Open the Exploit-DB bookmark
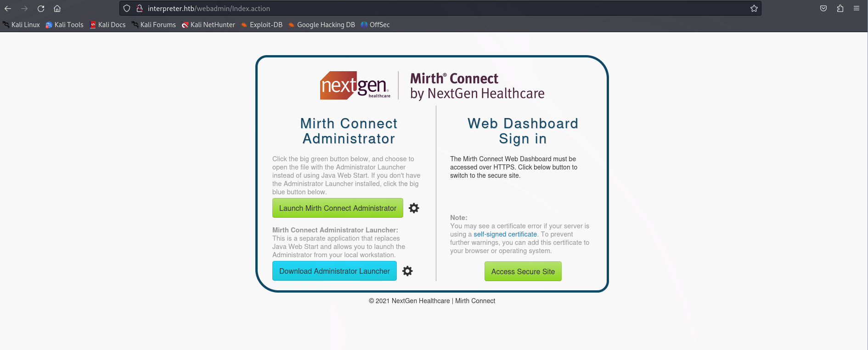The width and height of the screenshot is (868, 350). pos(262,25)
